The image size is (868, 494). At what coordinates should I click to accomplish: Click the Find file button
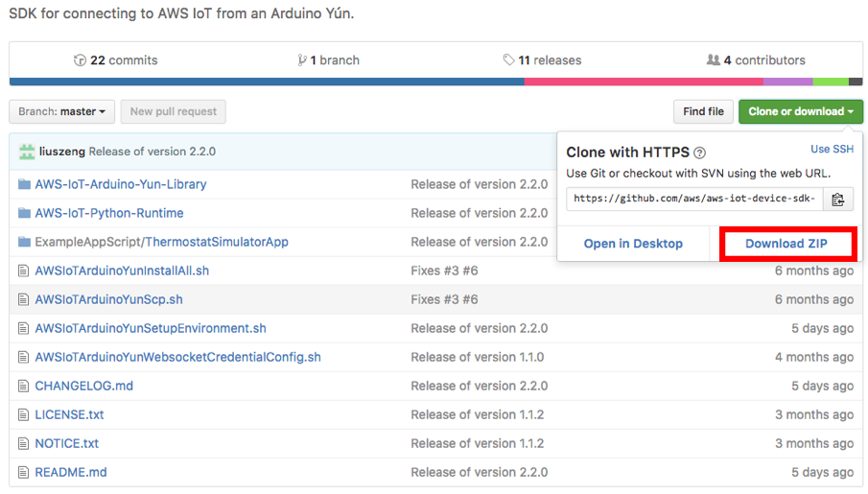(x=703, y=111)
